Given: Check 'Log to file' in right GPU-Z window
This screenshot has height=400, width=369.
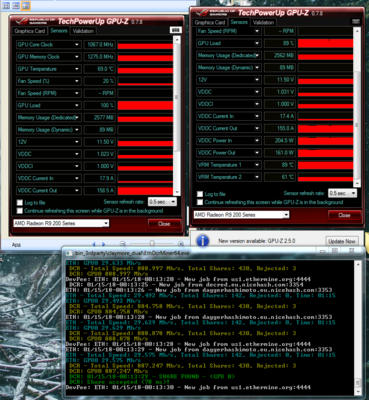Looking at the screenshot, I should (200, 194).
